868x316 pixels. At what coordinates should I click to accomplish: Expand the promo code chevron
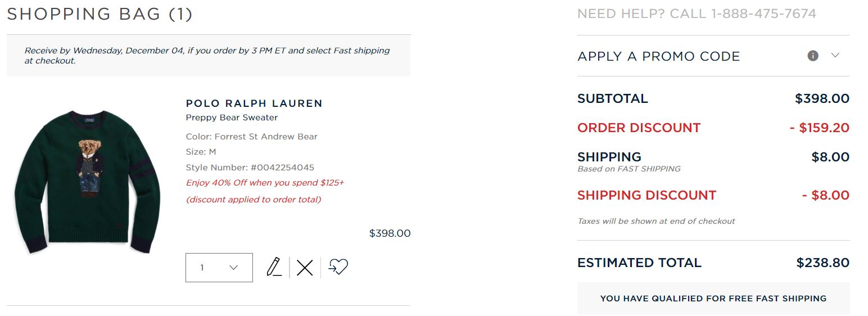tap(835, 56)
